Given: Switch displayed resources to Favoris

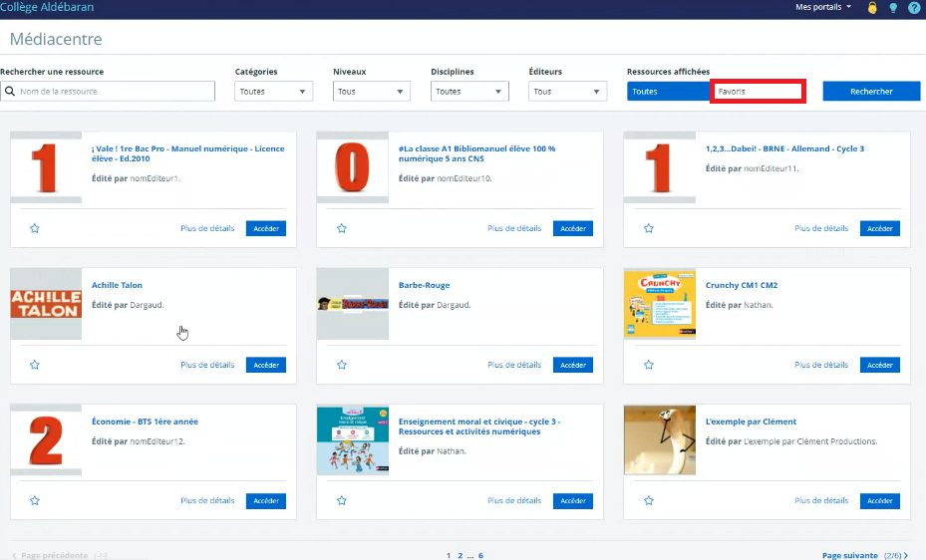Looking at the screenshot, I should click(757, 92).
